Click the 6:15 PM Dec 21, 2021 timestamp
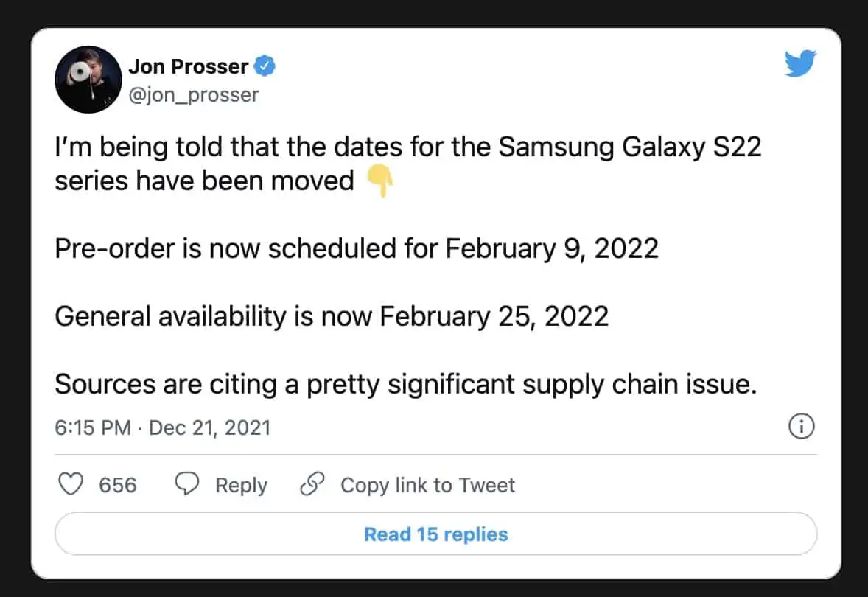 (x=163, y=427)
